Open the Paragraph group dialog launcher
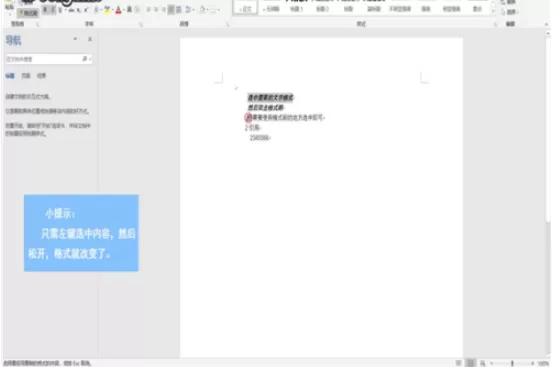 coord(227,24)
